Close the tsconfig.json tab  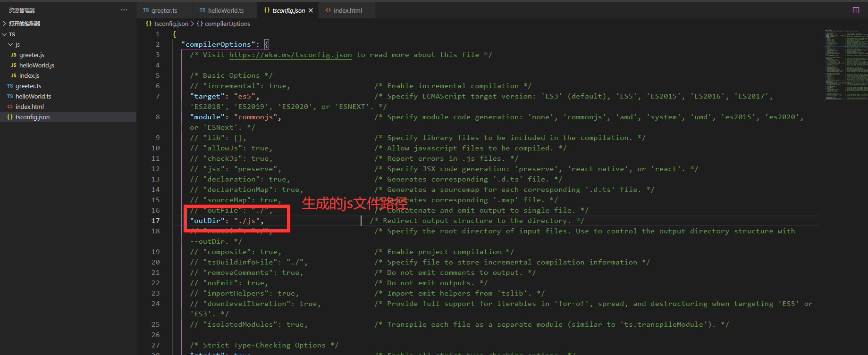(x=311, y=10)
